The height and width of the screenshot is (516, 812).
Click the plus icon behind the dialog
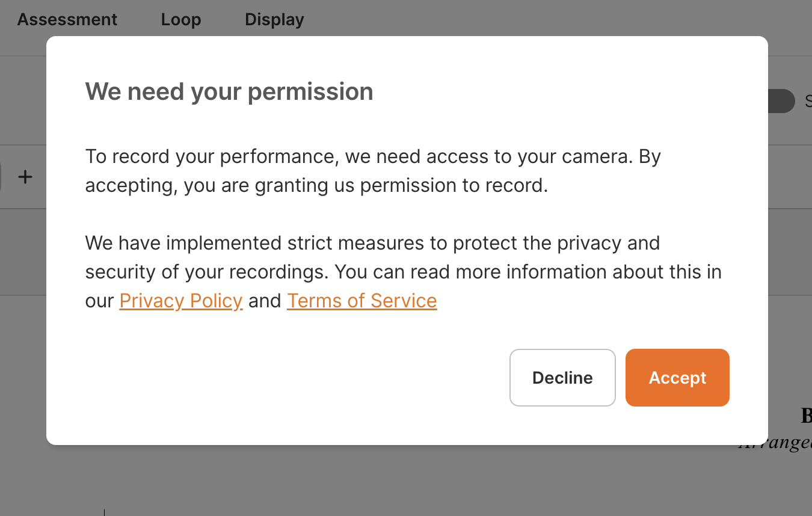[25, 177]
